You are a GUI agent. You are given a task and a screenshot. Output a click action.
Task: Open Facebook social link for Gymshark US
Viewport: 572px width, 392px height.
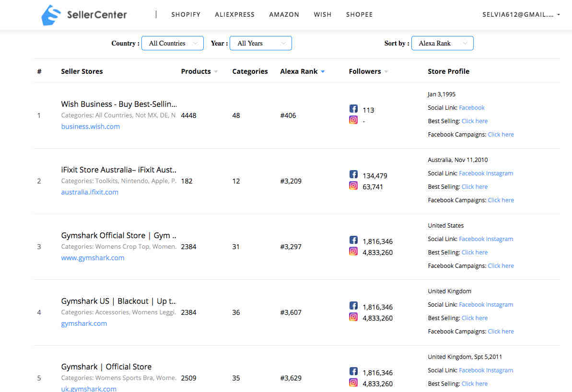coord(472,304)
